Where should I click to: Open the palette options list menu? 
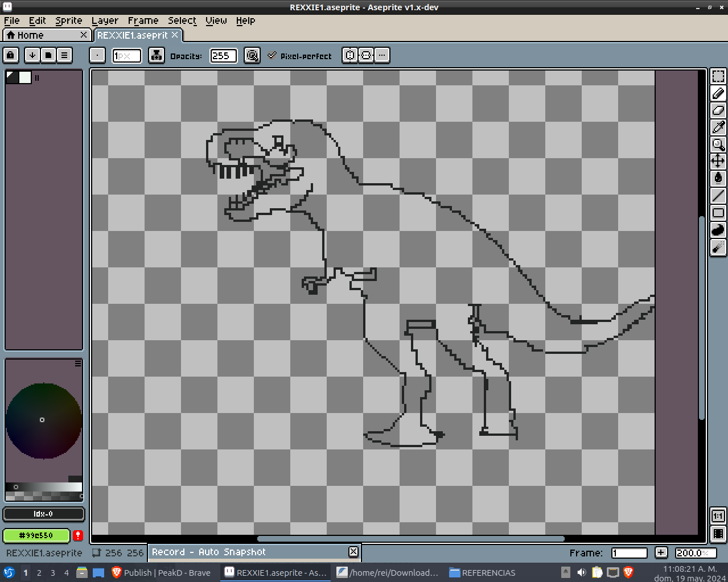[x=64, y=55]
